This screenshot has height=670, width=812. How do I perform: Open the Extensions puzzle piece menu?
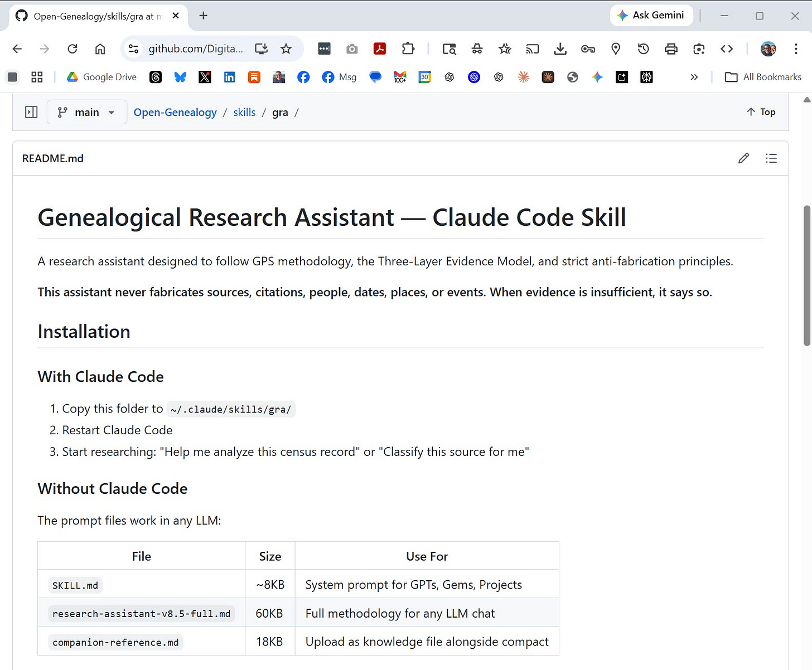click(x=408, y=49)
